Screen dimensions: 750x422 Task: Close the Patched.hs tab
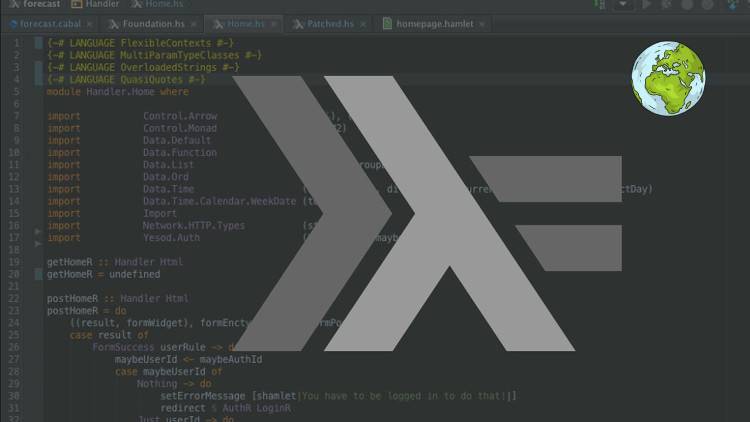click(x=363, y=22)
